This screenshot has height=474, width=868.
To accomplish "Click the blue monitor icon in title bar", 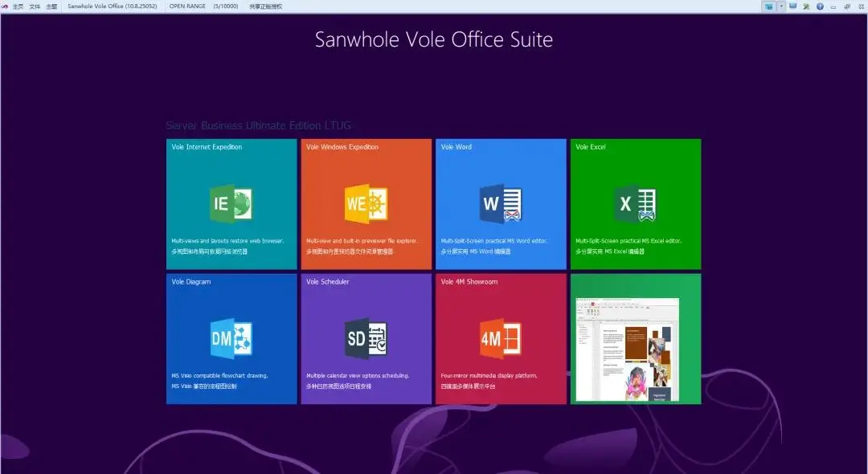I will coord(793,6).
